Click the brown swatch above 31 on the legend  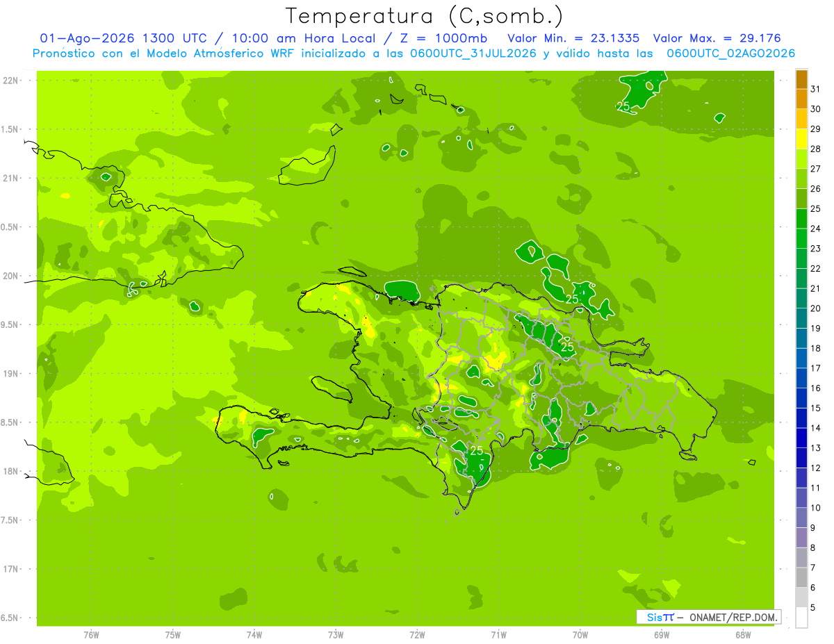[801, 79]
